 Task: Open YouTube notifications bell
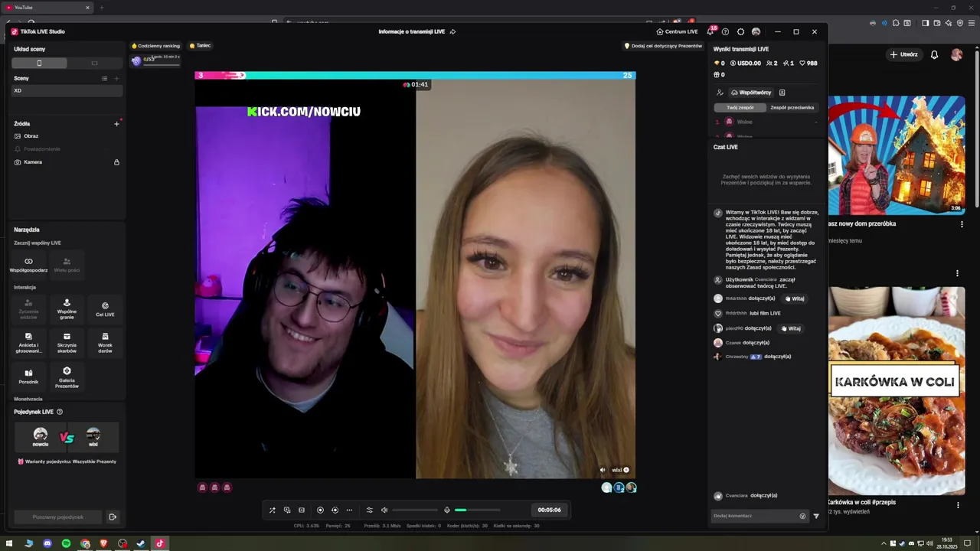click(x=934, y=54)
